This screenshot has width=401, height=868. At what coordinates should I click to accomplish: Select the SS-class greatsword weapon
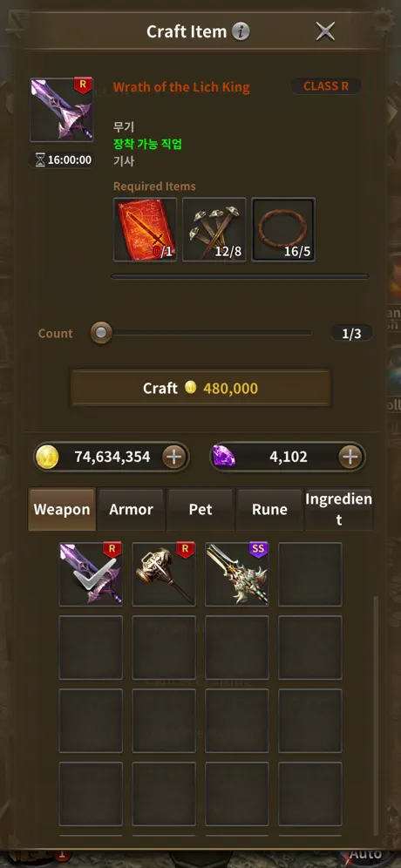pyautogui.click(x=237, y=574)
